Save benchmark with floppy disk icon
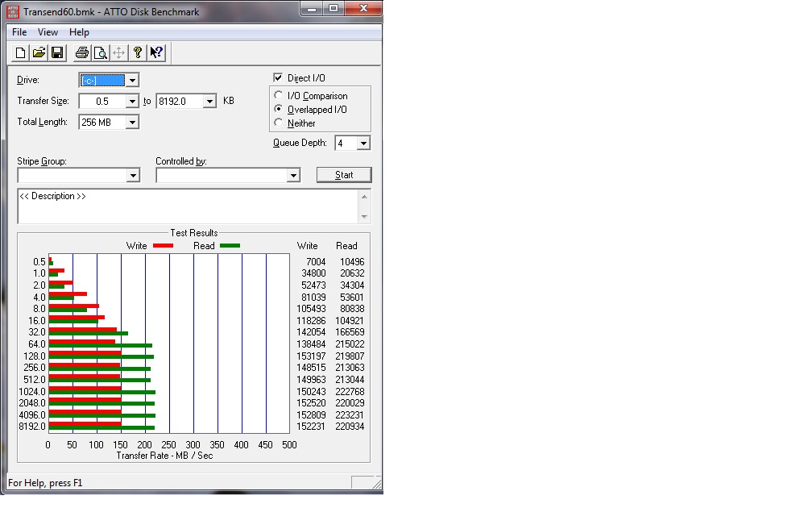 point(57,53)
